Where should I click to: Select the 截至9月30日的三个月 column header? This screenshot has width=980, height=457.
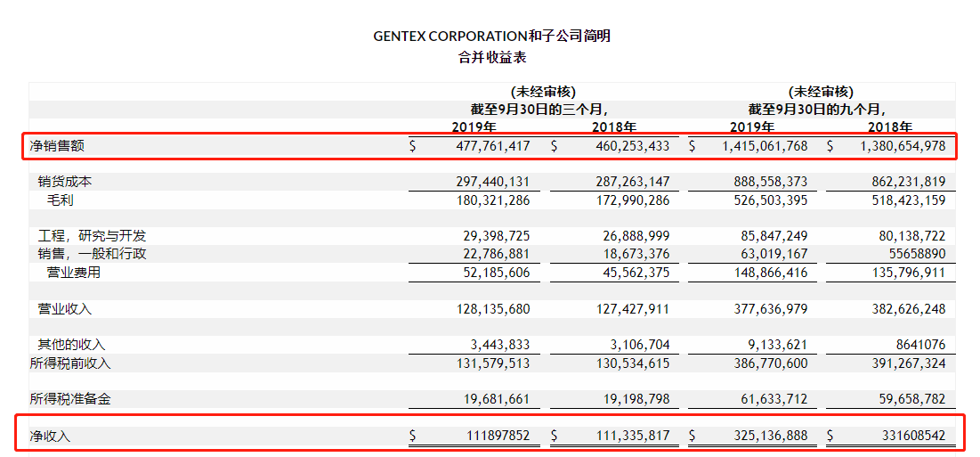[x=540, y=110]
